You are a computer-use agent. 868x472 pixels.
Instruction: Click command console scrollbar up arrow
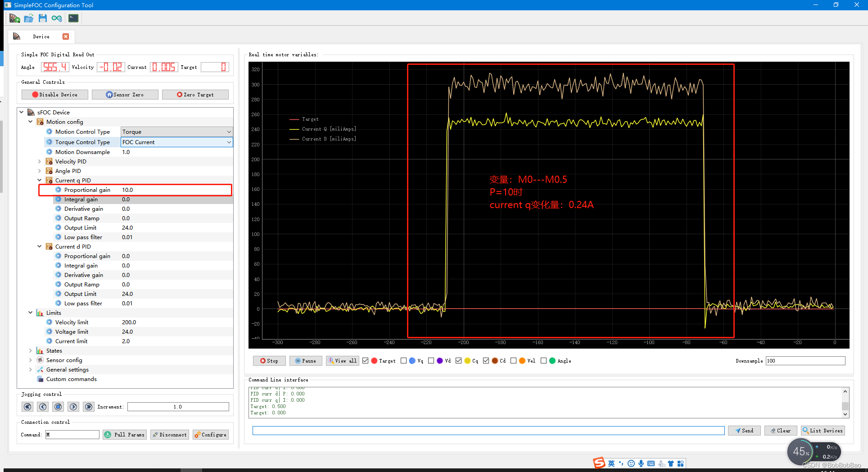[845, 391]
